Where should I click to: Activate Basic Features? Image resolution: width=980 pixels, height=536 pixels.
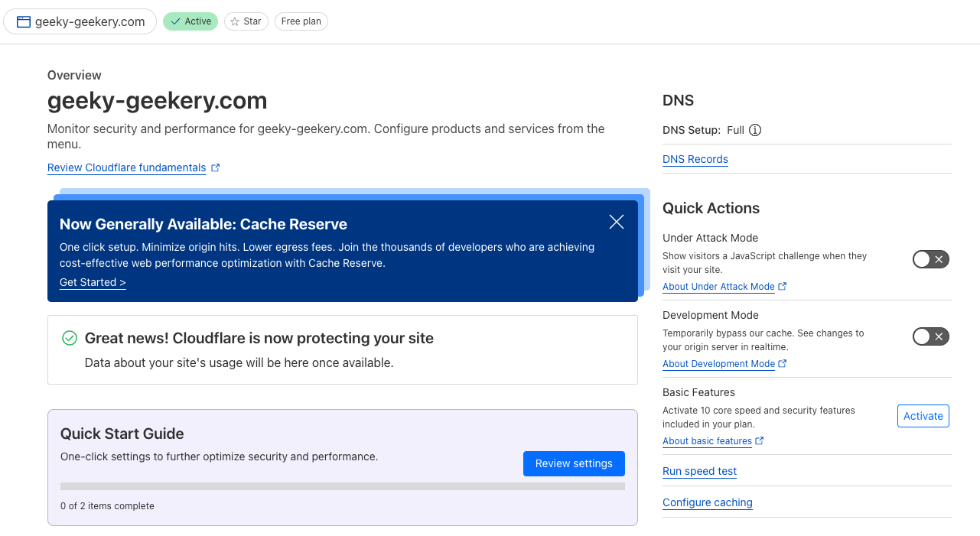pos(923,416)
